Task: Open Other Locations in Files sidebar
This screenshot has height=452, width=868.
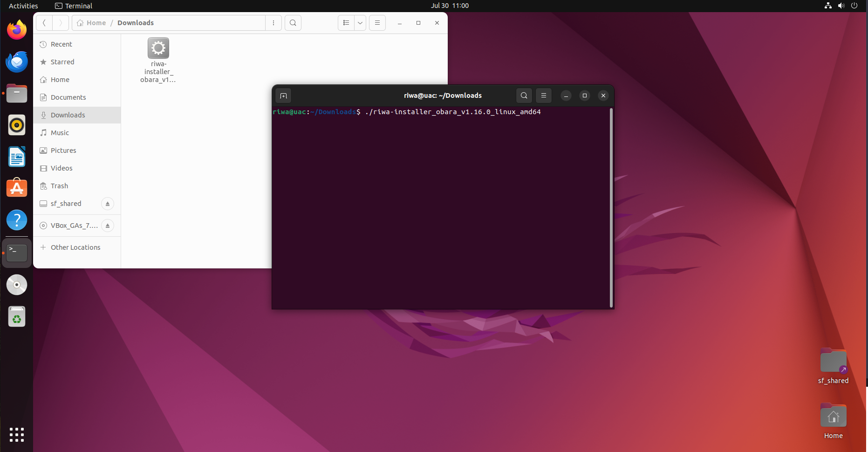Action: 77,247
